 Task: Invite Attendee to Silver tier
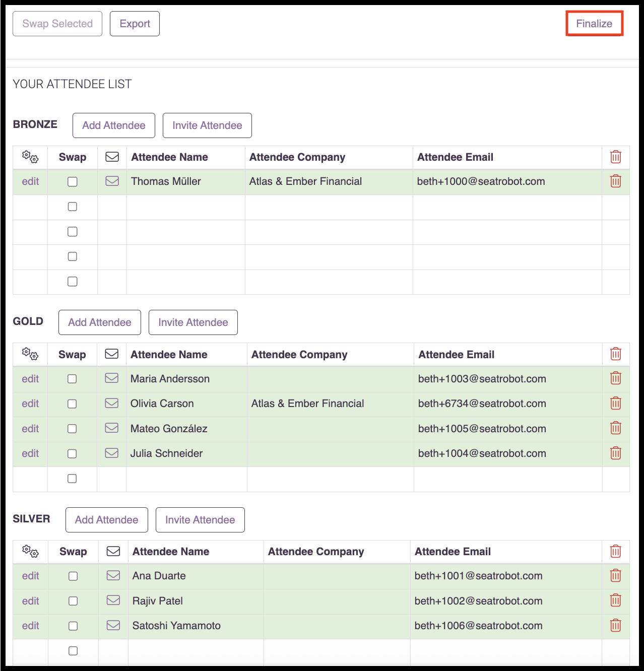[x=200, y=520]
